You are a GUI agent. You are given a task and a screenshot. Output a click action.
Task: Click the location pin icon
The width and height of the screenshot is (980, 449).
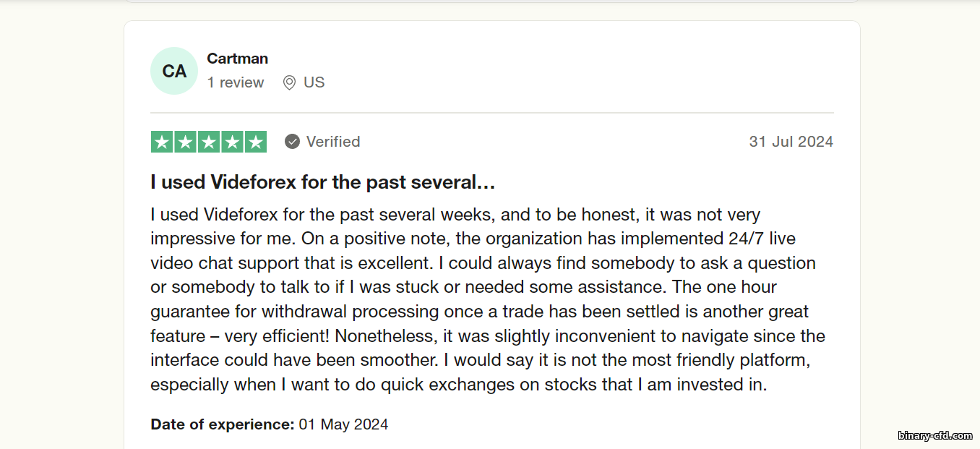point(289,83)
